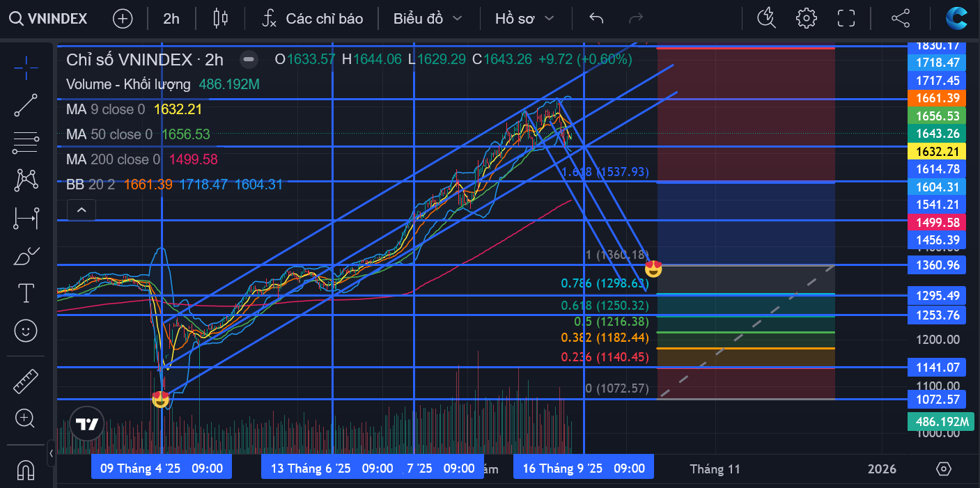The width and height of the screenshot is (980, 488).
Task: Toggle the magnet snap mode
Action: click(x=26, y=470)
